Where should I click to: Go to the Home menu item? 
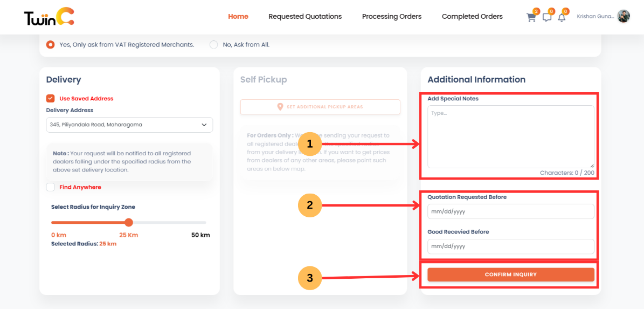pos(238,16)
